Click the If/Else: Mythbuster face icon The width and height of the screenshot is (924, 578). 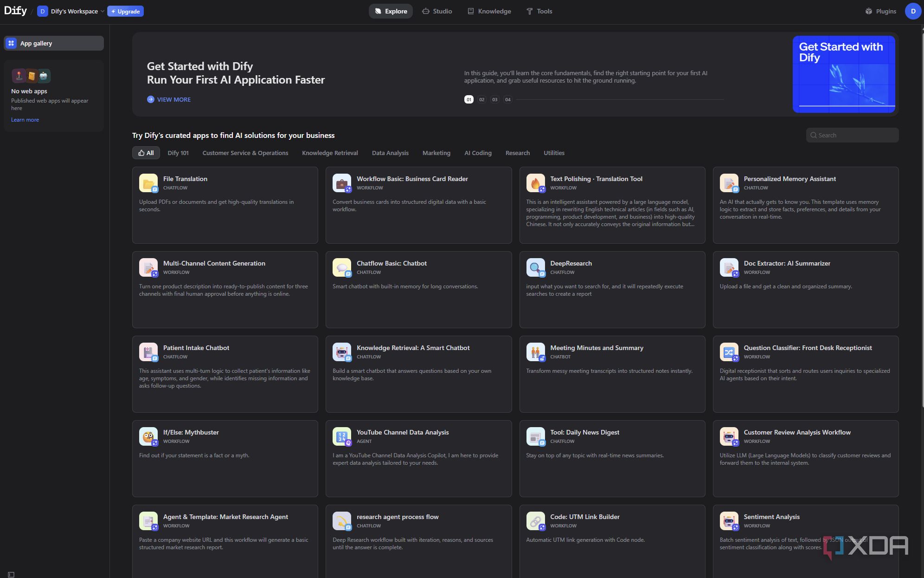coord(148,436)
